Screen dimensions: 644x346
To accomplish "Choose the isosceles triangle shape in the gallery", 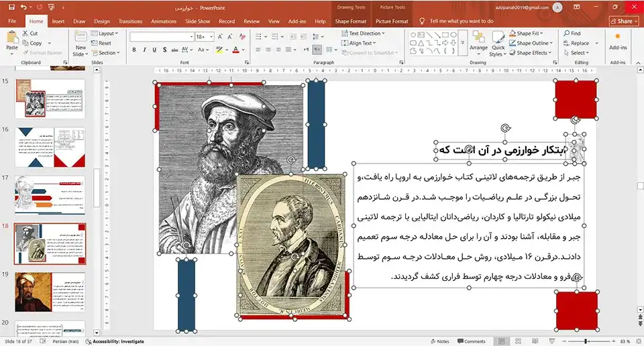I will (x=421, y=43).
